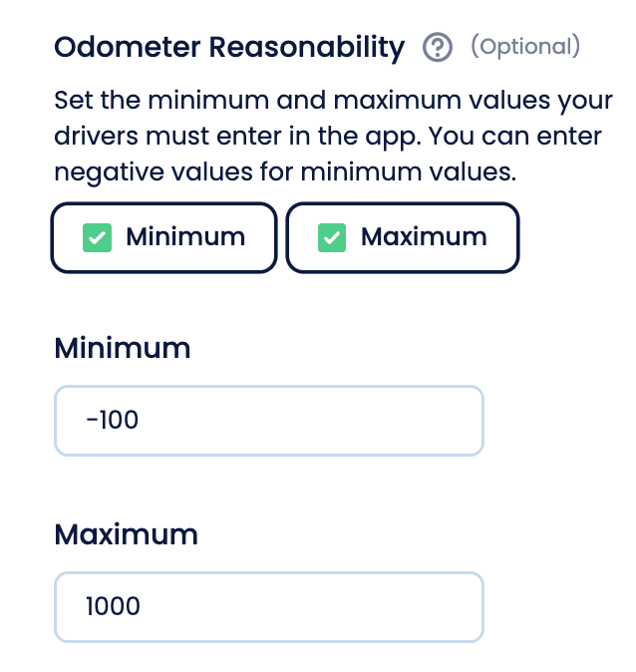
Task: Focus the Maximum value input field
Action: click(269, 607)
